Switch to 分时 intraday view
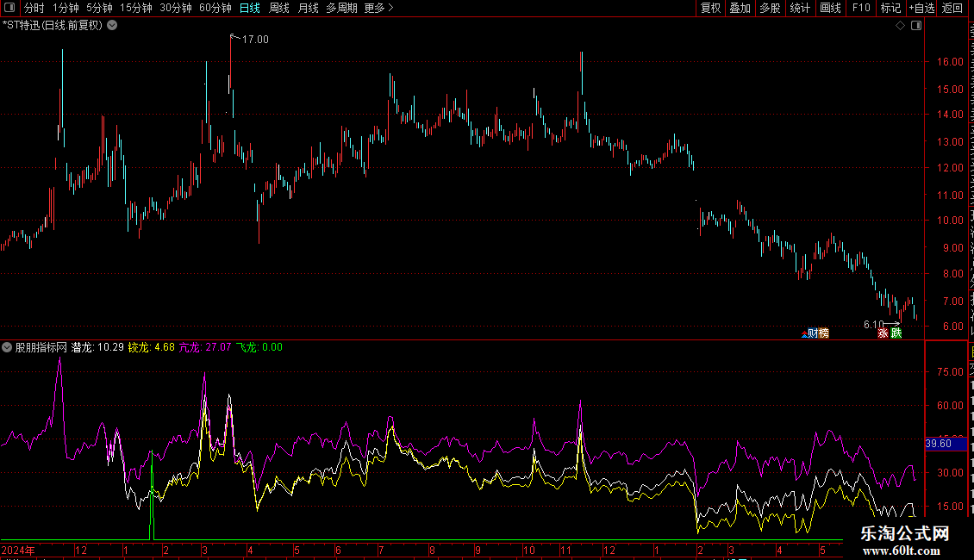This screenshot has width=974, height=560. pyautogui.click(x=34, y=8)
